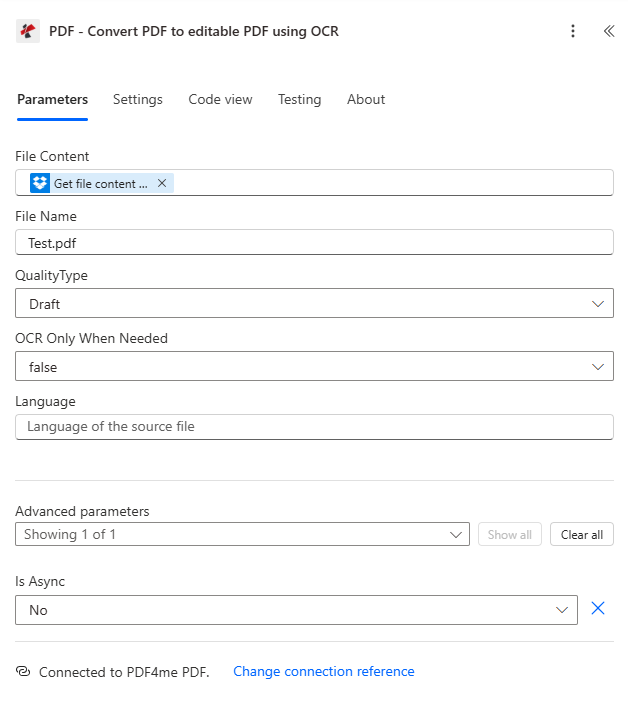Viewport: 628px width, 704px height.
Task: Switch to Code view tab
Action: point(220,99)
